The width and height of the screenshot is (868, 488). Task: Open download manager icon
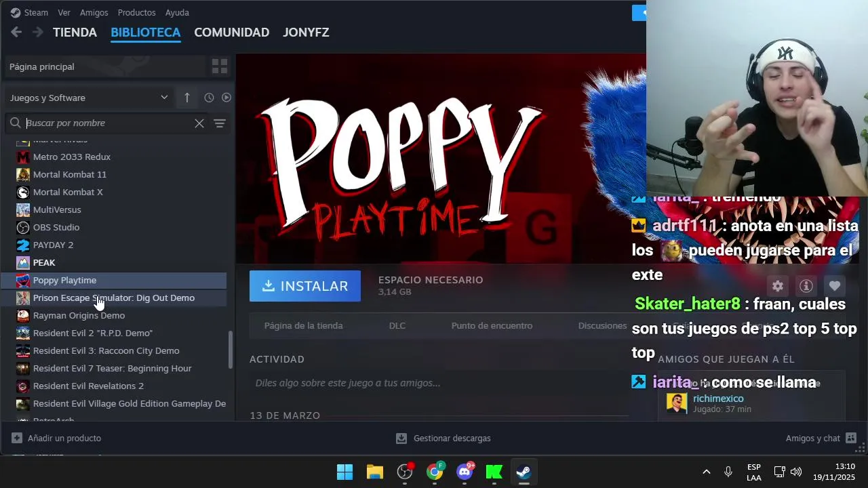[x=401, y=438]
